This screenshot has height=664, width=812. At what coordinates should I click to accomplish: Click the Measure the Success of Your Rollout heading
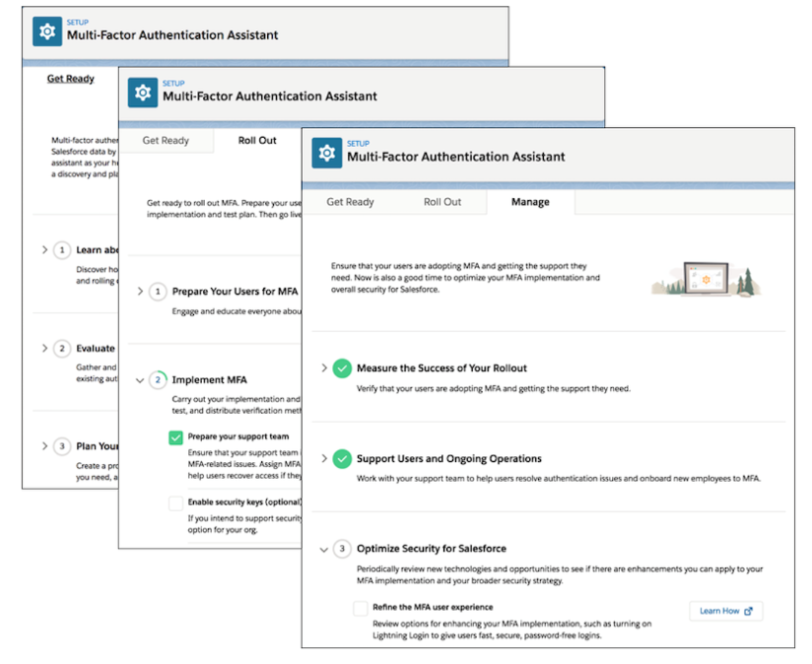(x=441, y=368)
